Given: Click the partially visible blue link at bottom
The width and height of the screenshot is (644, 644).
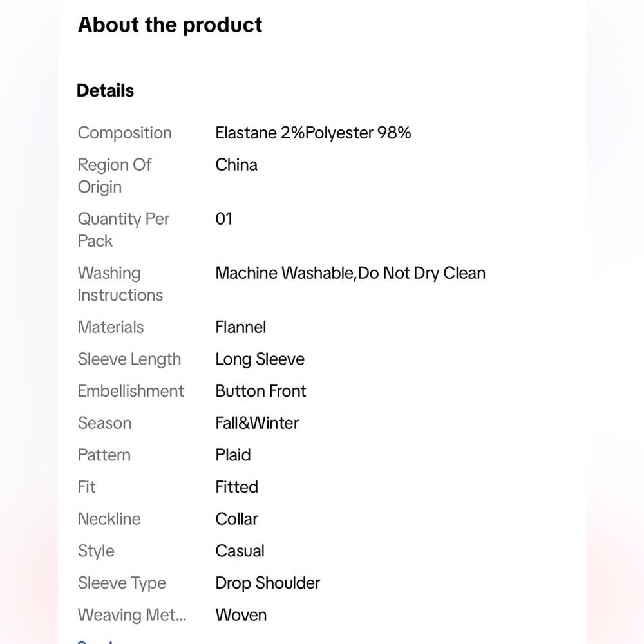Looking at the screenshot, I should point(95,642).
